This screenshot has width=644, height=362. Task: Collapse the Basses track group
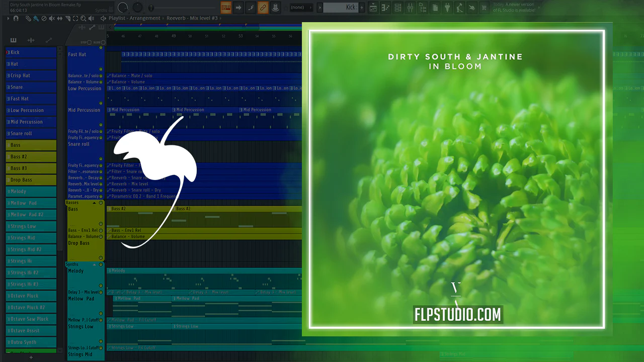coord(94,203)
